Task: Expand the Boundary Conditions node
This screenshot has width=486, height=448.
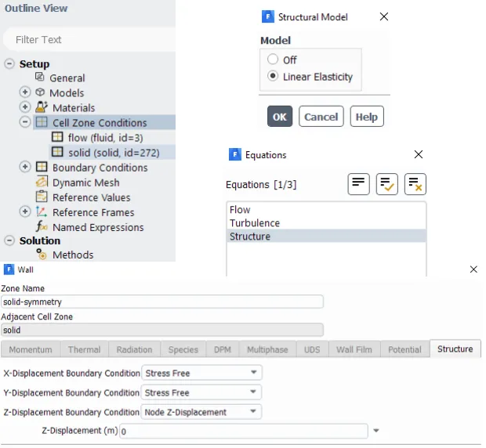Action: click(25, 167)
